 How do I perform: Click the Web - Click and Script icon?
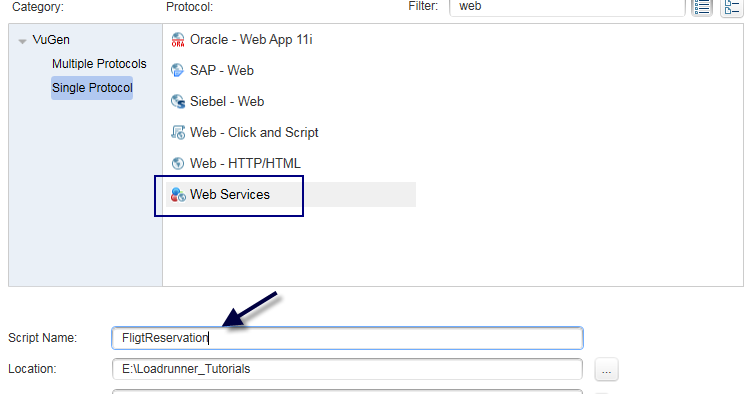[178, 132]
